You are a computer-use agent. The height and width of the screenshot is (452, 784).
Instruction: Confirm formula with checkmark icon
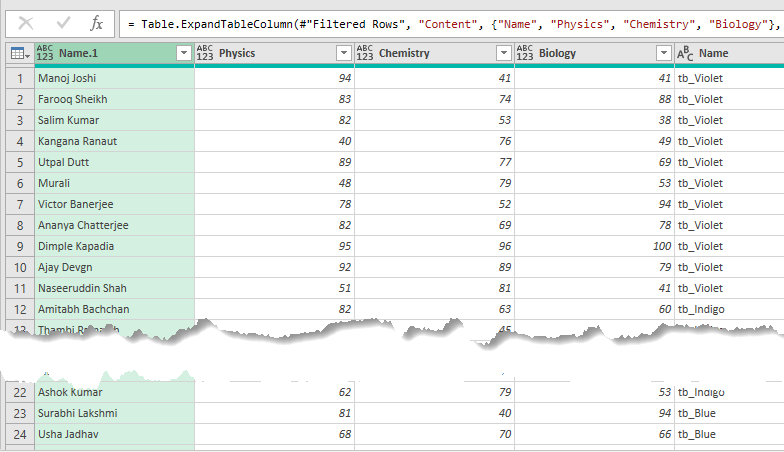[x=63, y=23]
